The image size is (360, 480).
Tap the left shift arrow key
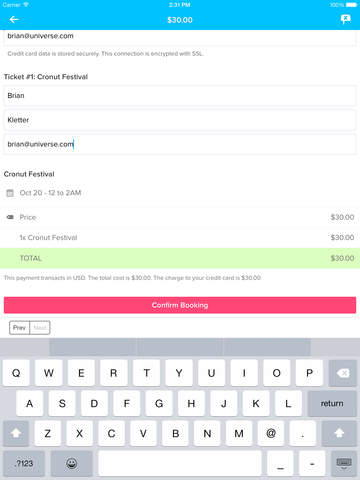point(16,433)
